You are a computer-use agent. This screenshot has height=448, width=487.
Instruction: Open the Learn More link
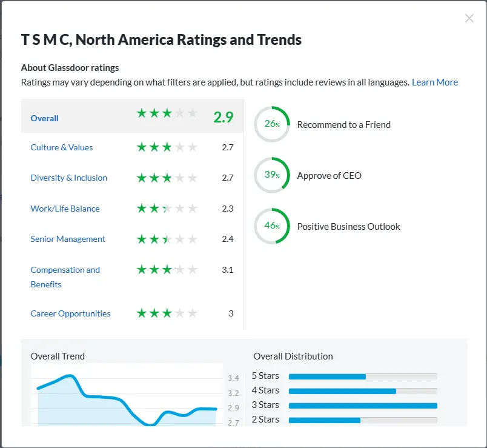tap(434, 82)
